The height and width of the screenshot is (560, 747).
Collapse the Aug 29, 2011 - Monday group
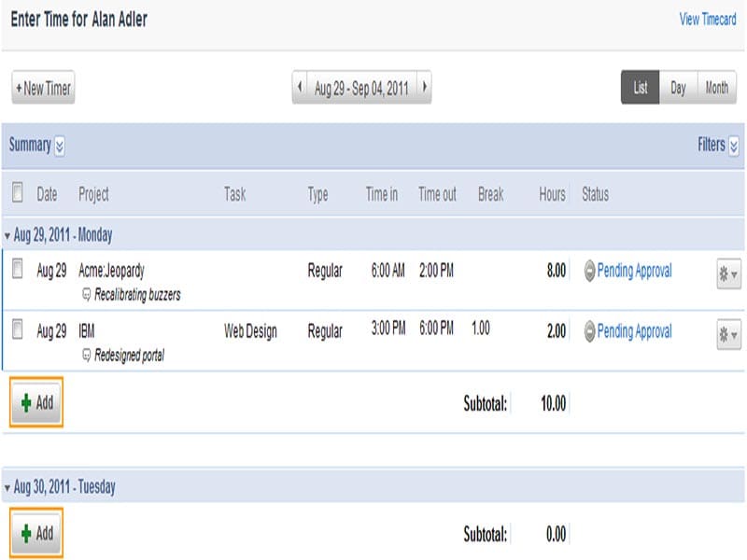coord(7,236)
